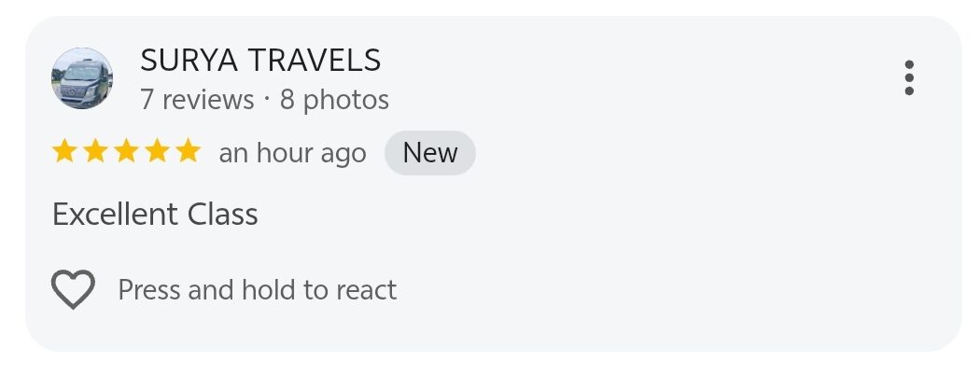
Task: View the reviewer's 7 reviews
Action: tap(197, 99)
